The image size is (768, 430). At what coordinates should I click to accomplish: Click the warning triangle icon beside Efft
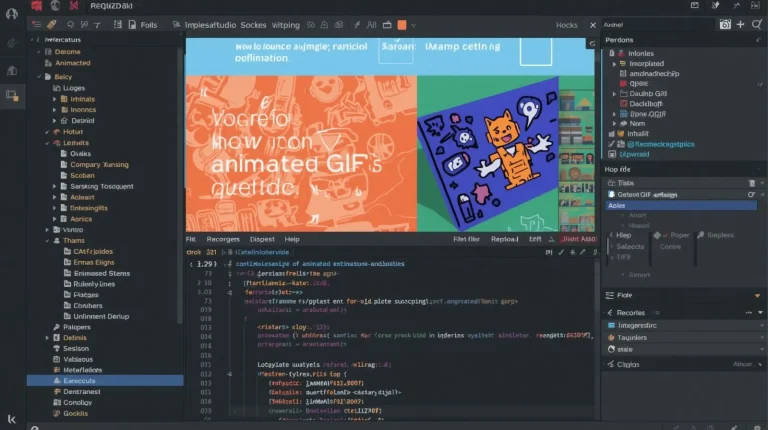(551, 239)
